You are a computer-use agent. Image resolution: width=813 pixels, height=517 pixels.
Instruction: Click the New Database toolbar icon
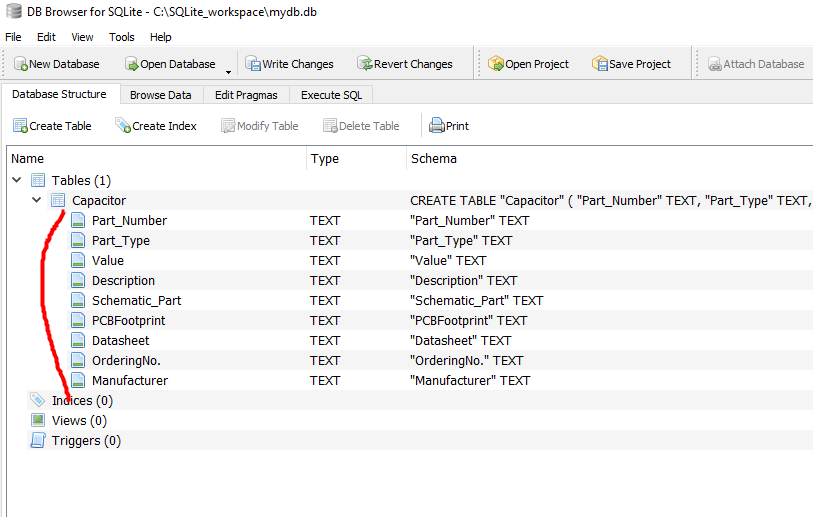21,64
